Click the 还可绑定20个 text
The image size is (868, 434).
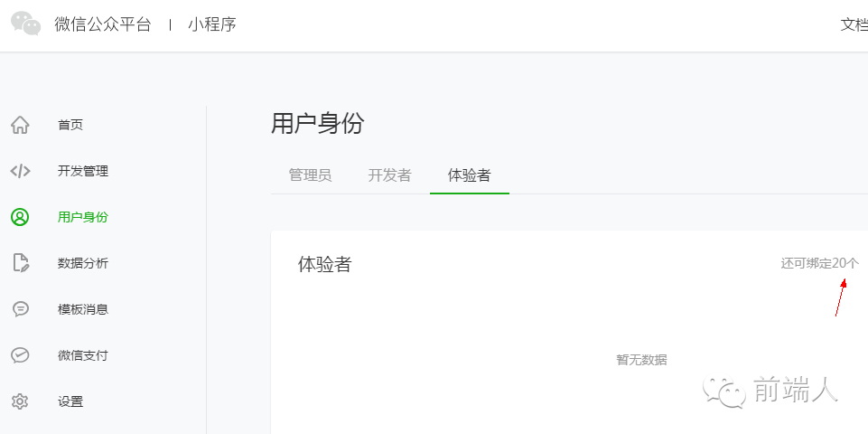point(819,263)
